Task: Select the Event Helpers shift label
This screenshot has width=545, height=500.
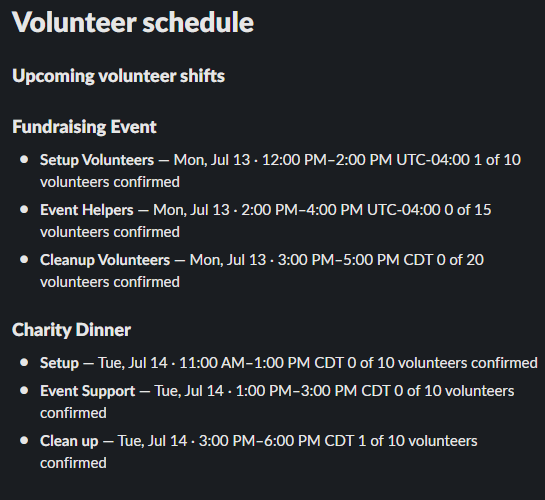Action: coord(87,210)
